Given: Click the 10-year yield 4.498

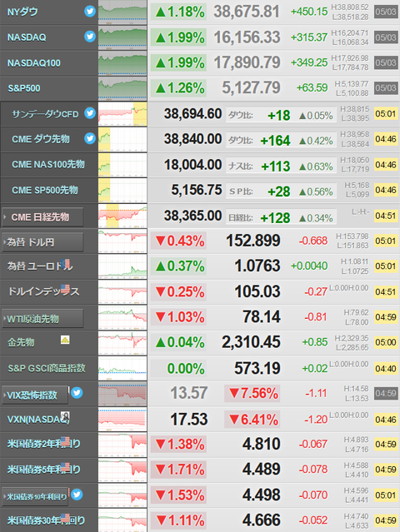Looking at the screenshot, I should 262,495.
